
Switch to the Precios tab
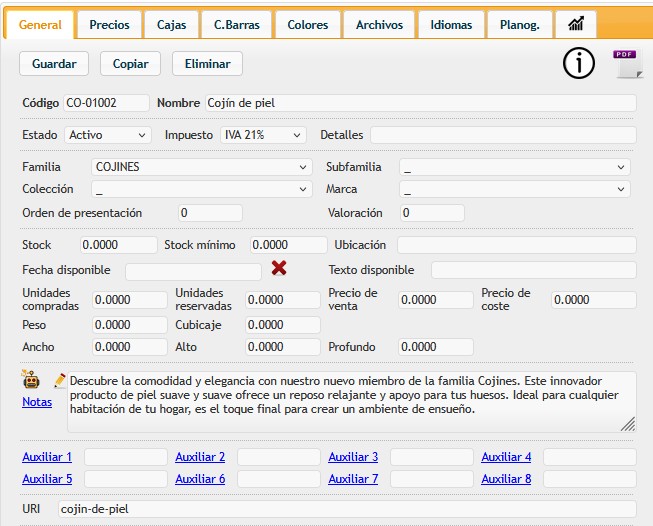pos(109,24)
